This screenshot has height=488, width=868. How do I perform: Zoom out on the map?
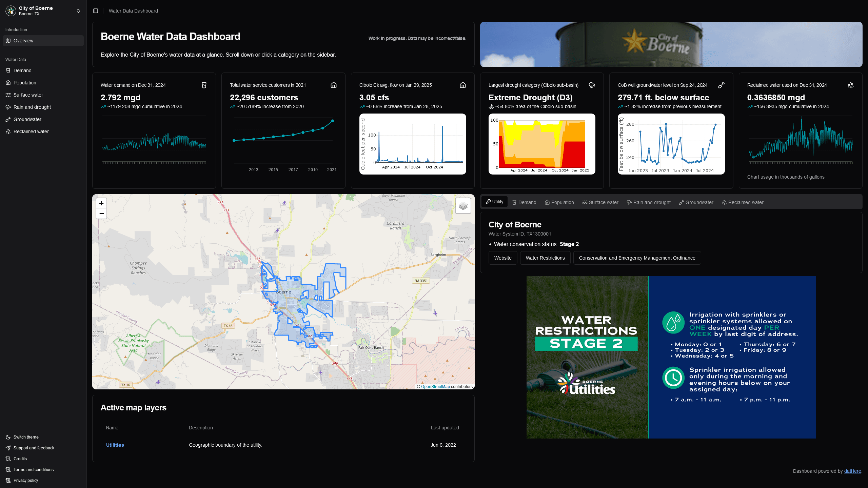tap(101, 213)
